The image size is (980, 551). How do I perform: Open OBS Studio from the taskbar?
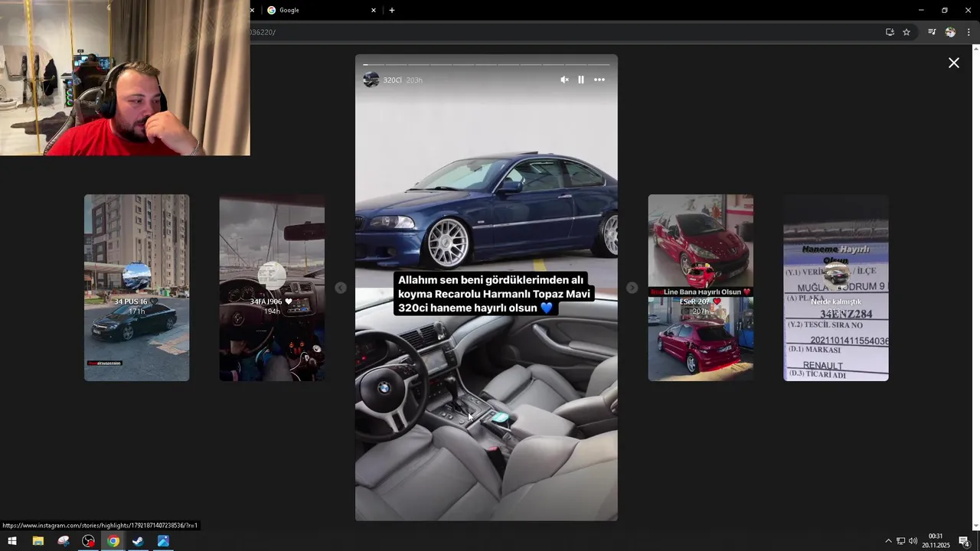coord(89,541)
